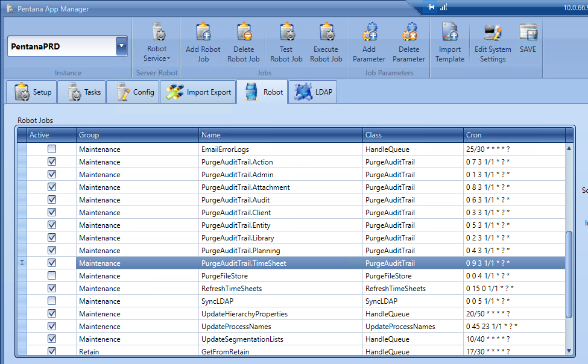588x364 pixels.
Task: Click the scroll down arrow in jobs table
Action: [569, 351]
